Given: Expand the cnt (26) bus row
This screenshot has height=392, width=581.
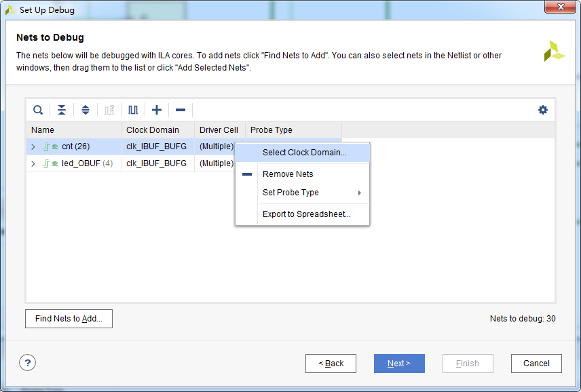Looking at the screenshot, I should coord(33,146).
